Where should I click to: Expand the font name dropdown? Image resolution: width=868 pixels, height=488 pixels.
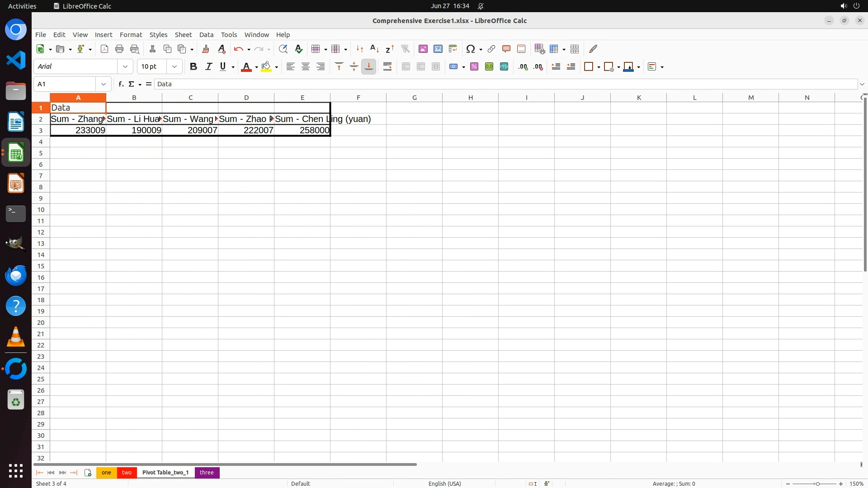[125, 67]
